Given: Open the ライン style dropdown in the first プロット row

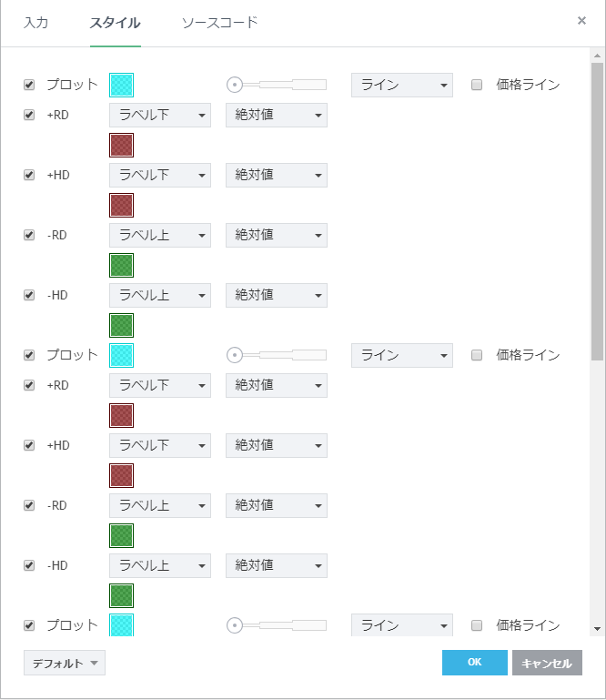Looking at the screenshot, I should [402, 85].
